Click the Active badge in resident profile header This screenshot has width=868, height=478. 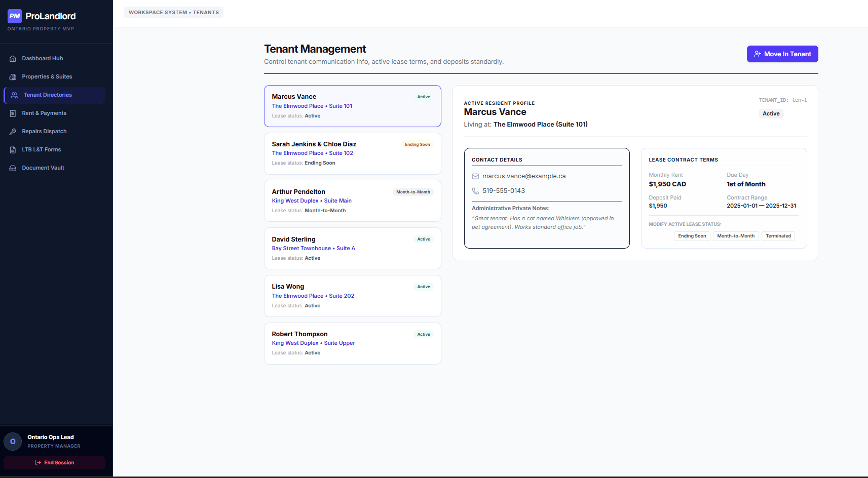[x=771, y=114]
